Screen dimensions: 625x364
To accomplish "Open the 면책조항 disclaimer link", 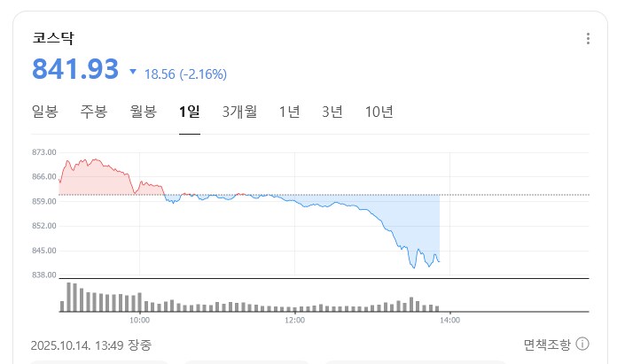I will (548, 345).
